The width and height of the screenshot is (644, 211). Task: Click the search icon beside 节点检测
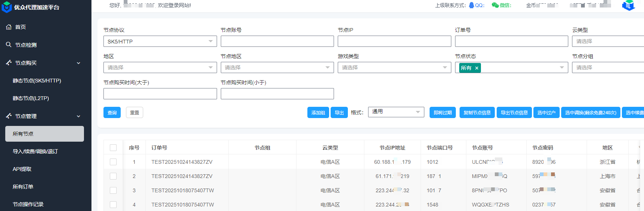tap(9, 45)
